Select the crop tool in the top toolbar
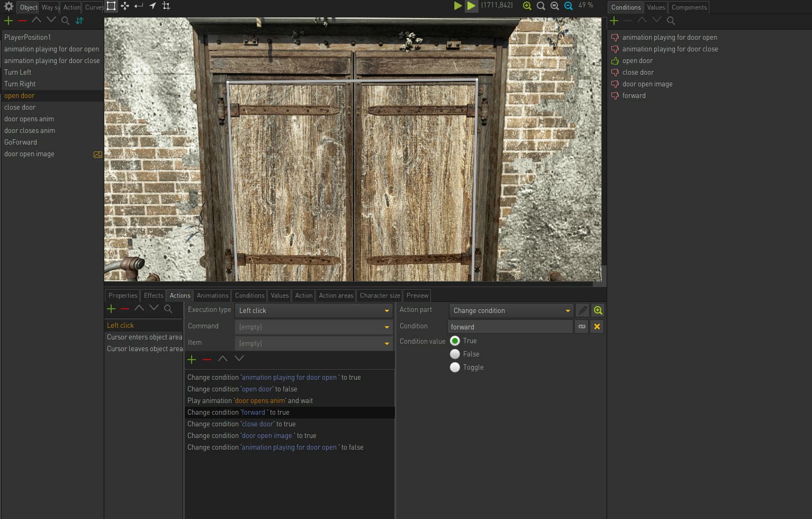The width and height of the screenshot is (812, 519). (x=166, y=6)
